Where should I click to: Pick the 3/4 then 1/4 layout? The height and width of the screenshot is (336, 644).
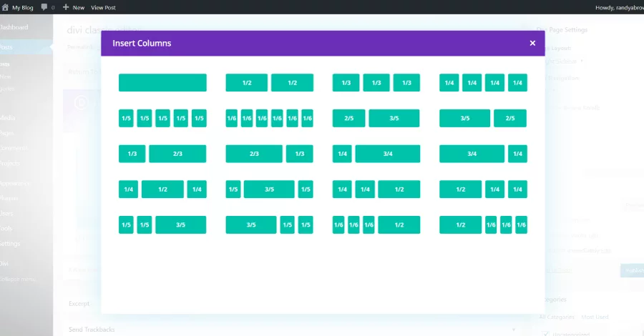pos(483,154)
